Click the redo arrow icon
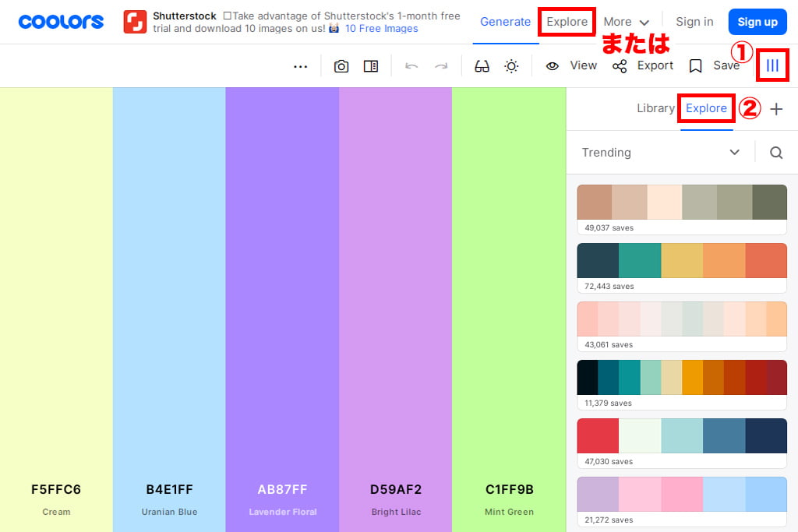798x532 pixels. point(441,66)
